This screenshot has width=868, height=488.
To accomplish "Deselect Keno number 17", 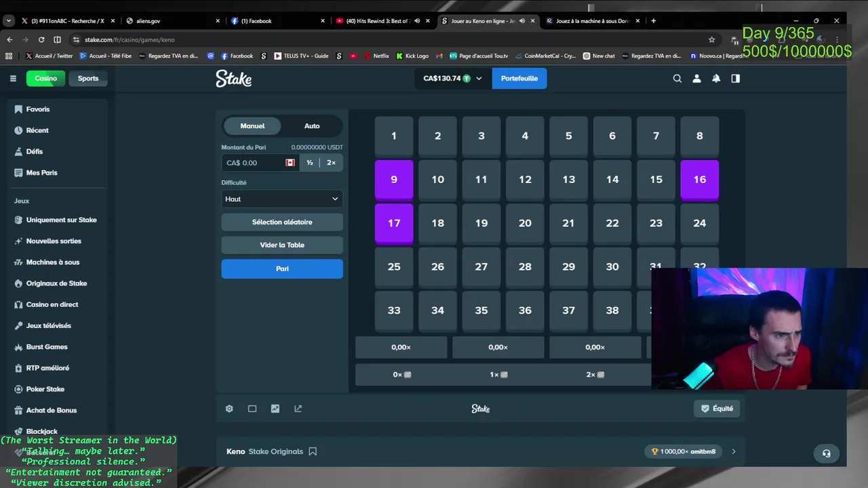I will tap(394, 223).
